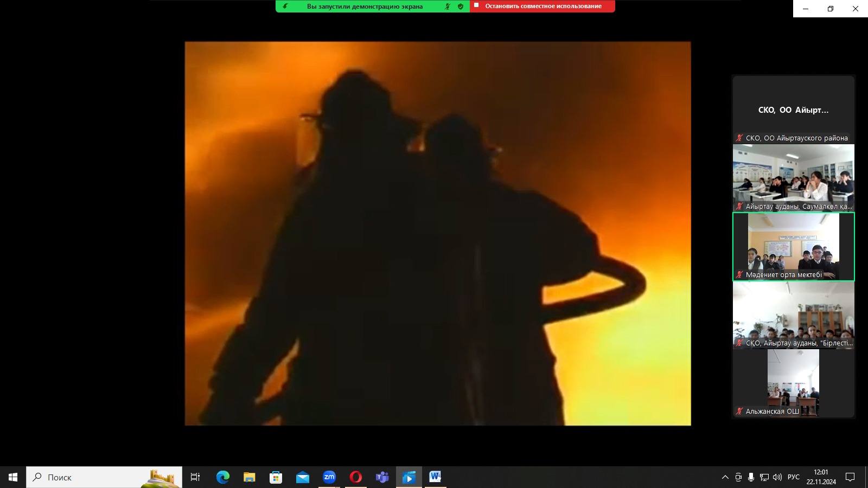
Task: Open the volume control in system tray
Action: click(777, 477)
